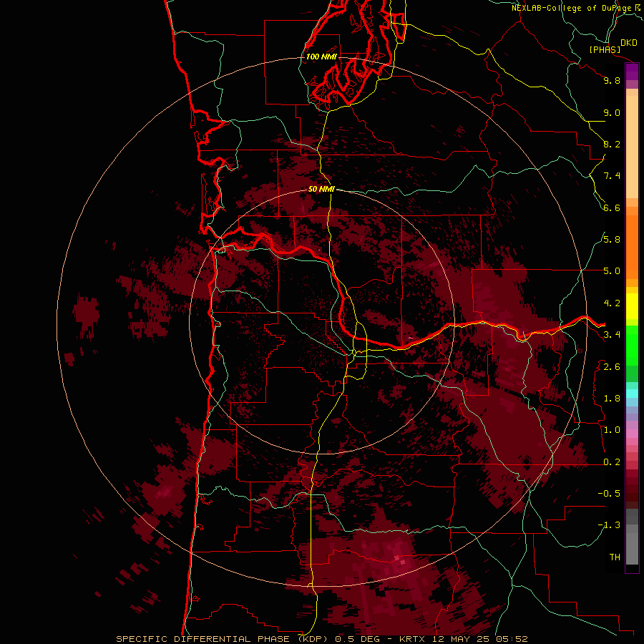The height and width of the screenshot is (644, 644).
Task: Click the [PHAS] units label
Action: (605, 49)
